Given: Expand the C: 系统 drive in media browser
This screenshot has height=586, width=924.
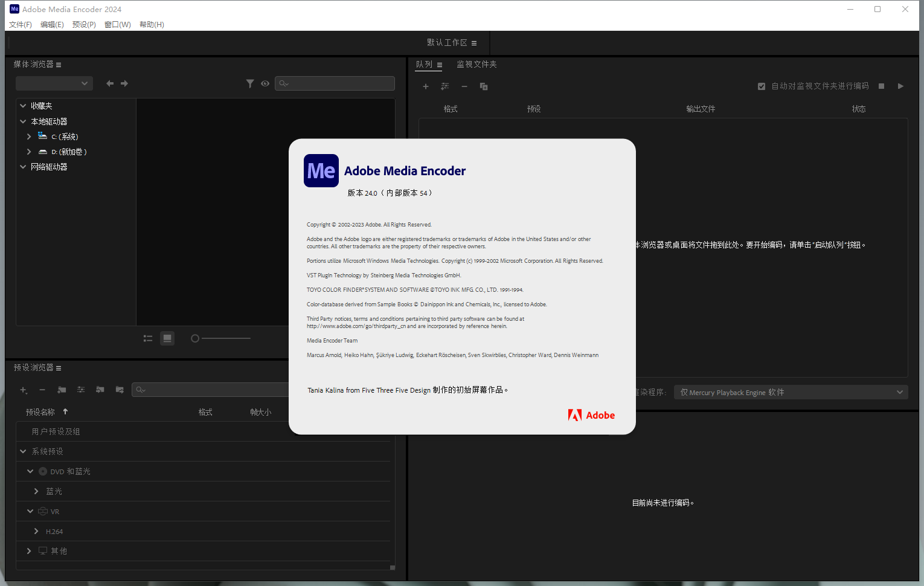Looking at the screenshot, I should pos(28,137).
